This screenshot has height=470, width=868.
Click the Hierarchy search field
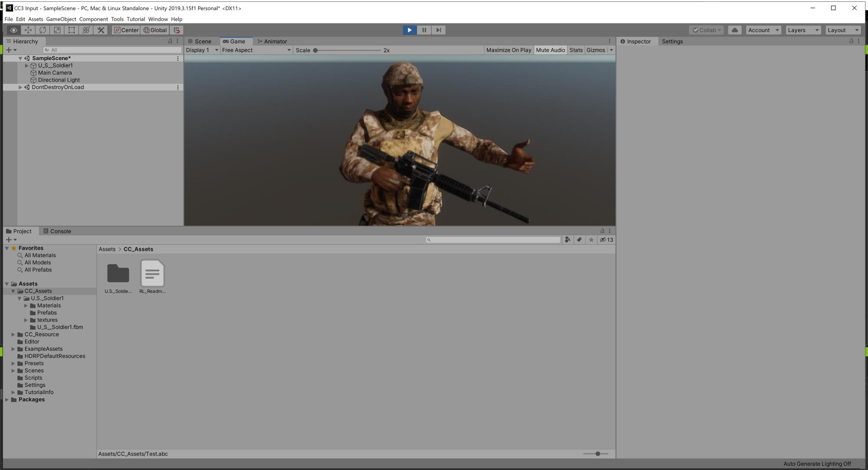[x=112, y=50]
